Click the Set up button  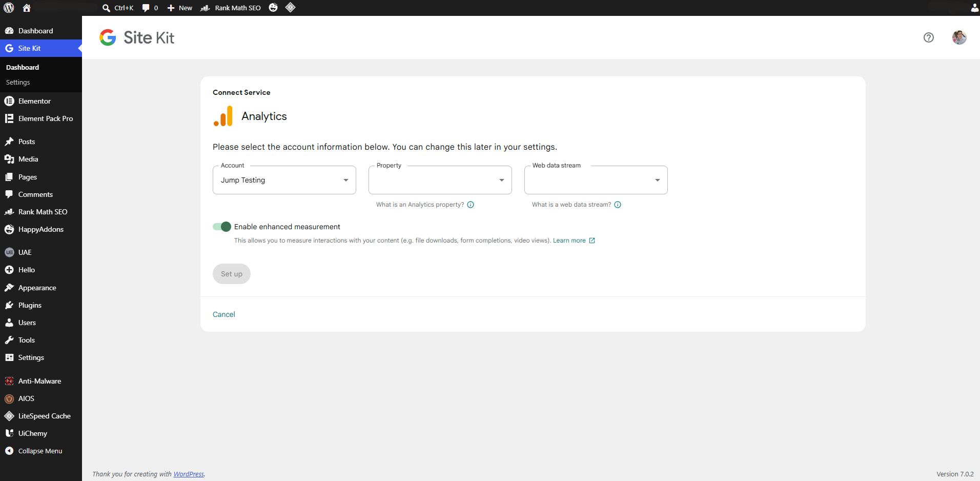232,274
